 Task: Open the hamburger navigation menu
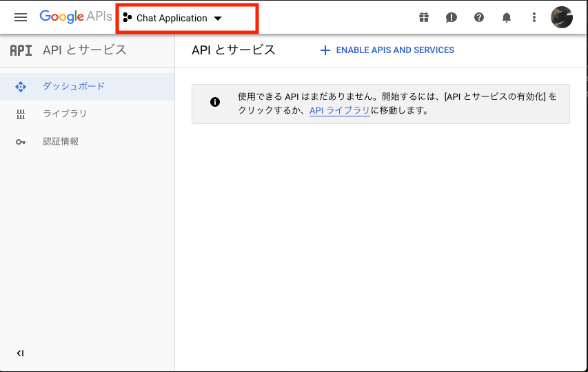tap(21, 17)
